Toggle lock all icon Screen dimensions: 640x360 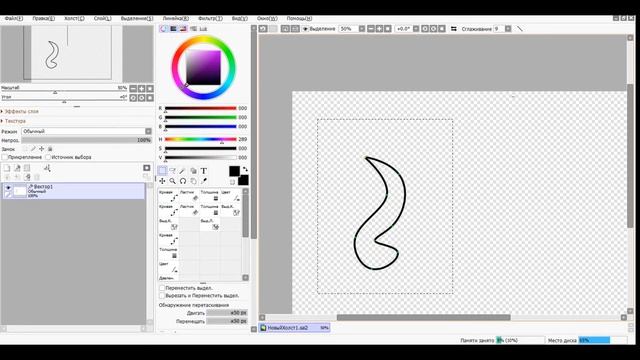click(50, 149)
